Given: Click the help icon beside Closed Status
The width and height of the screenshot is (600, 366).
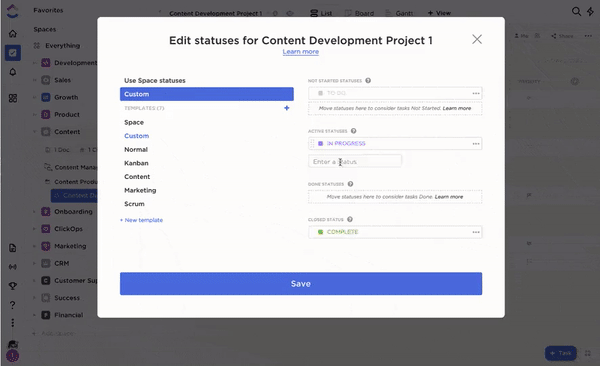Looking at the screenshot, I should 350,219.
